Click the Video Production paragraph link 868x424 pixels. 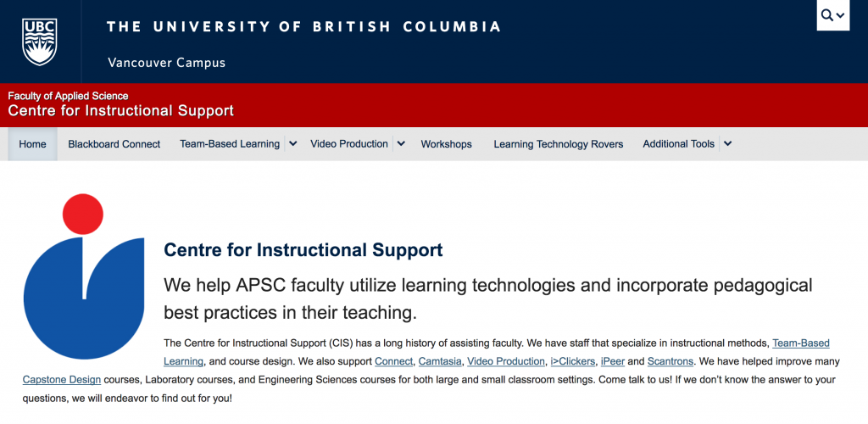pos(506,361)
